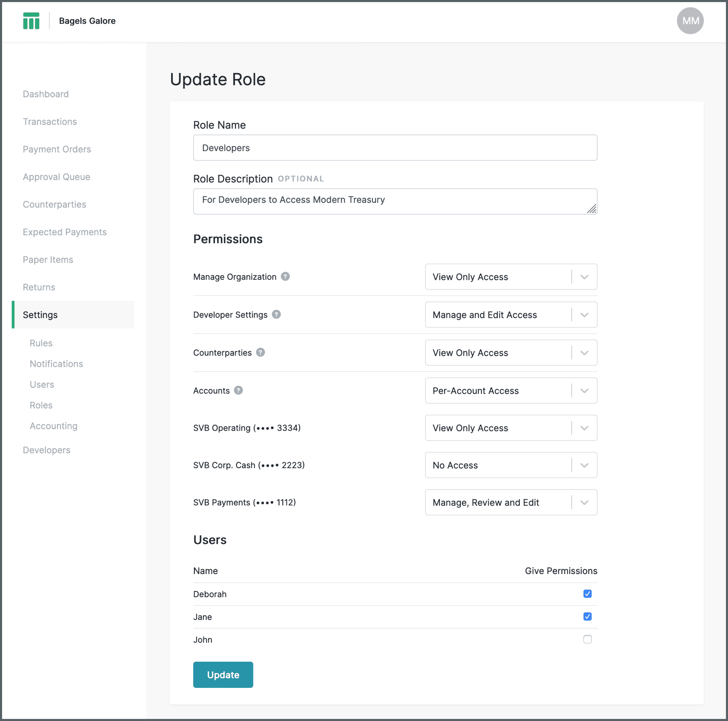This screenshot has height=721, width=728.
Task: Click into the Role Name field
Action: point(395,148)
